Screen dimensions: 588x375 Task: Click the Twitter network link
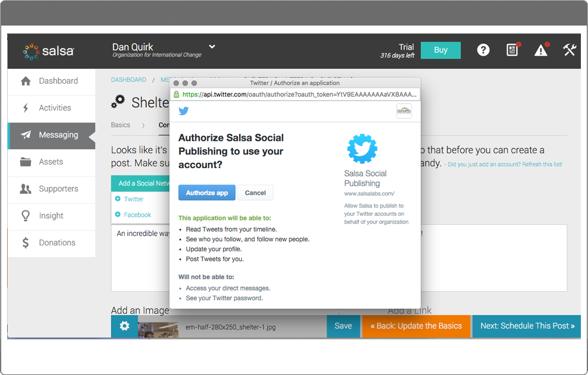click(134, 199)
